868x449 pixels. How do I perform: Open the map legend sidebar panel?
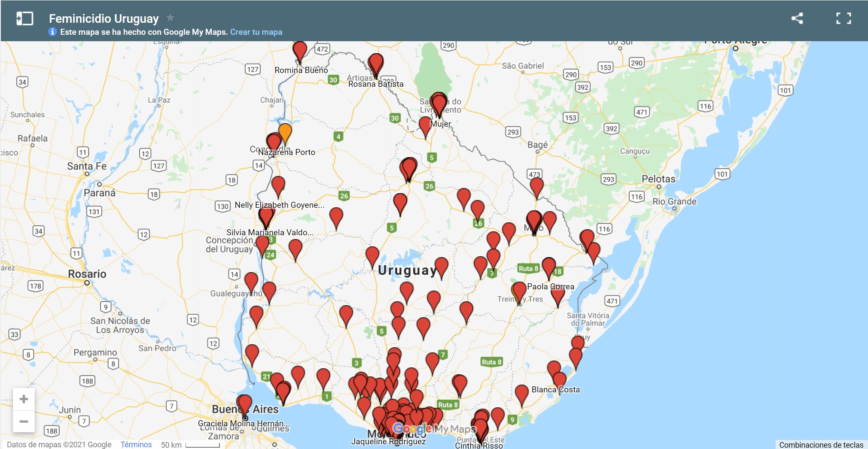[x=24, y=18]
